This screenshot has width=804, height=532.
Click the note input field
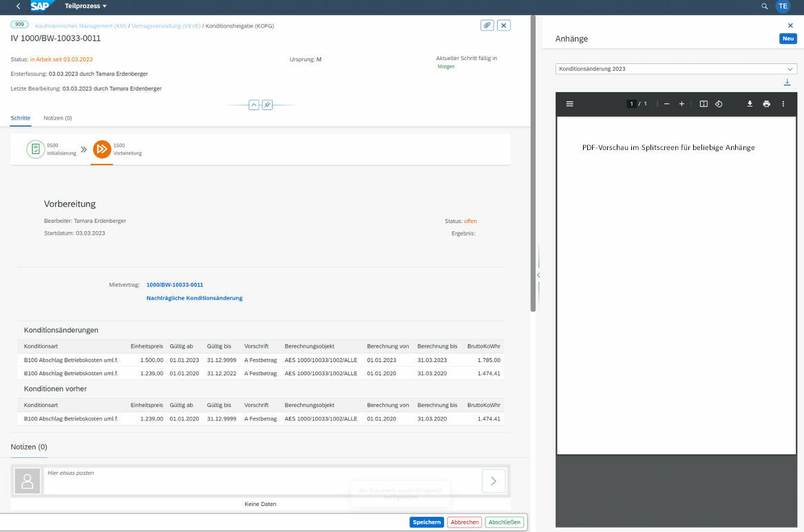(262, 480)
